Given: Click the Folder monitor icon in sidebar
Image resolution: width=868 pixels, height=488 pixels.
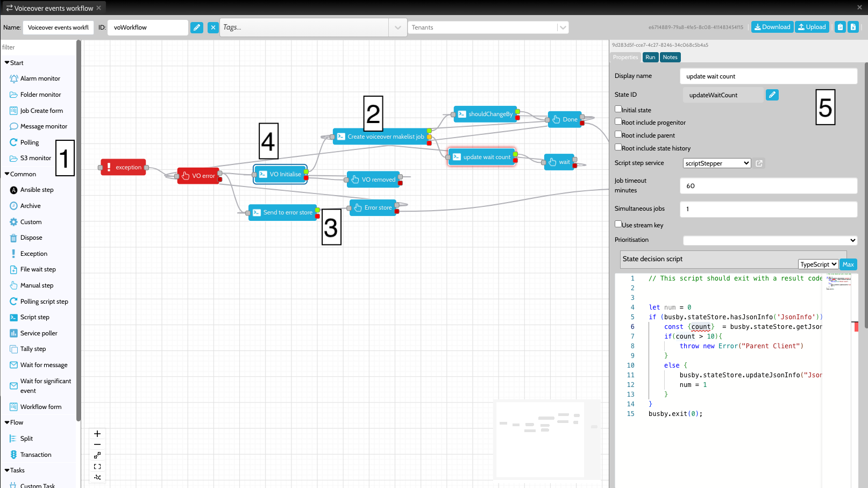Looking at the screenshot, I should 14,95.
